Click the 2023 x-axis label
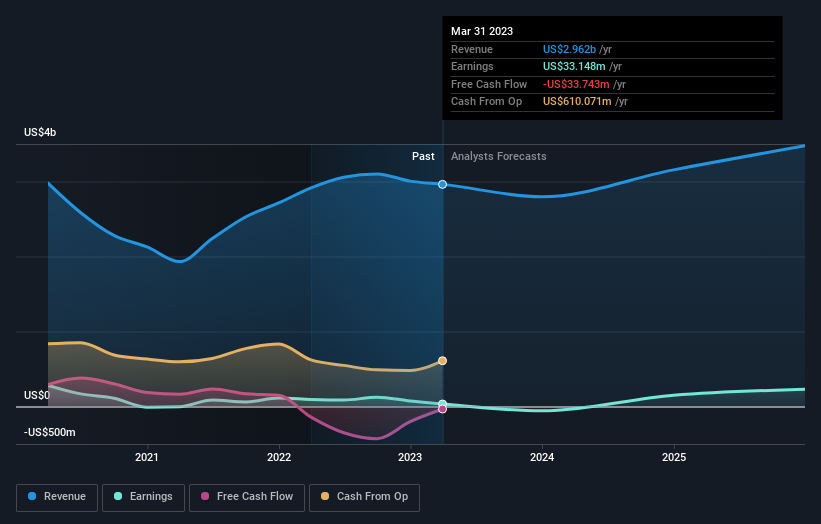The height and width of the screenshot is (524, 821). (410, 457)
